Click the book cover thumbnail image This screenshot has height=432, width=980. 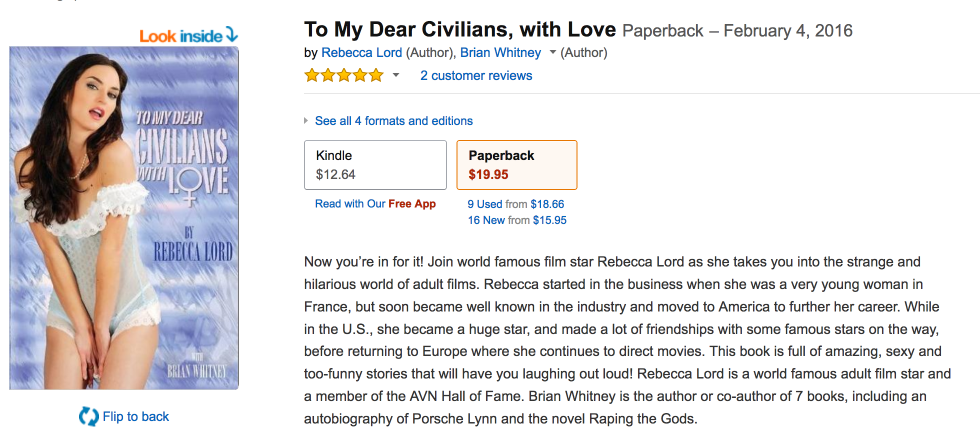pos(124,218)
